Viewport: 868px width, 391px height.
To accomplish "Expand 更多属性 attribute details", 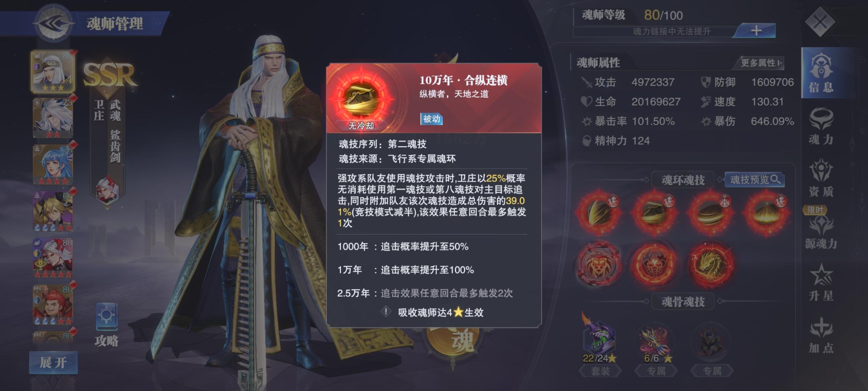I will tap(761, 63).
